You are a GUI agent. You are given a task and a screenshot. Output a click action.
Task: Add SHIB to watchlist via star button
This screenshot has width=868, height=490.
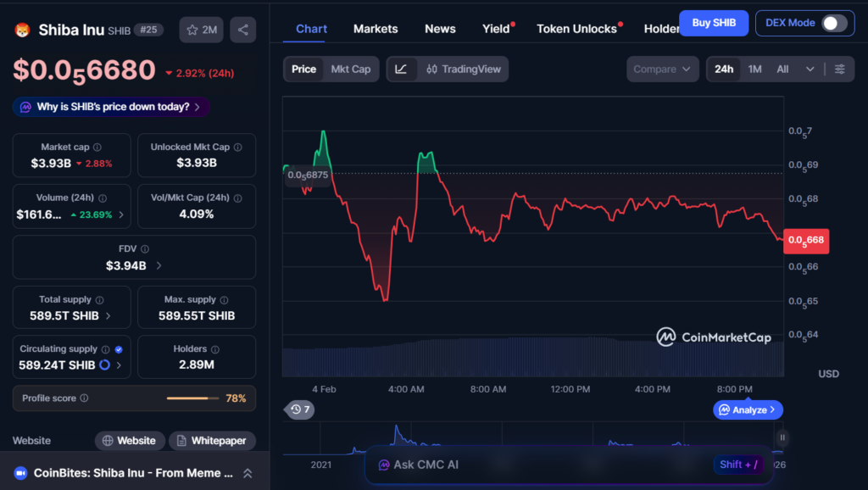(x=201, y=30)
